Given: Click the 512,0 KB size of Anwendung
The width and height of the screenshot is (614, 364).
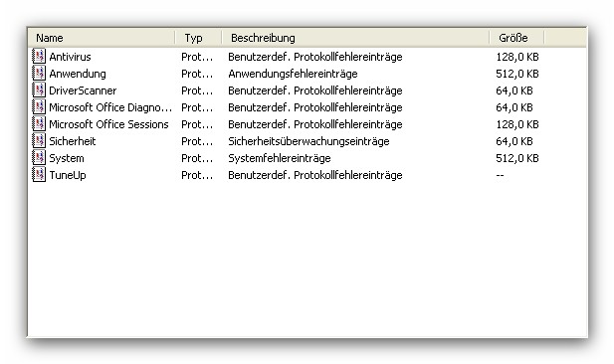Looking at the screenshot, I should (x=517, y=74).
